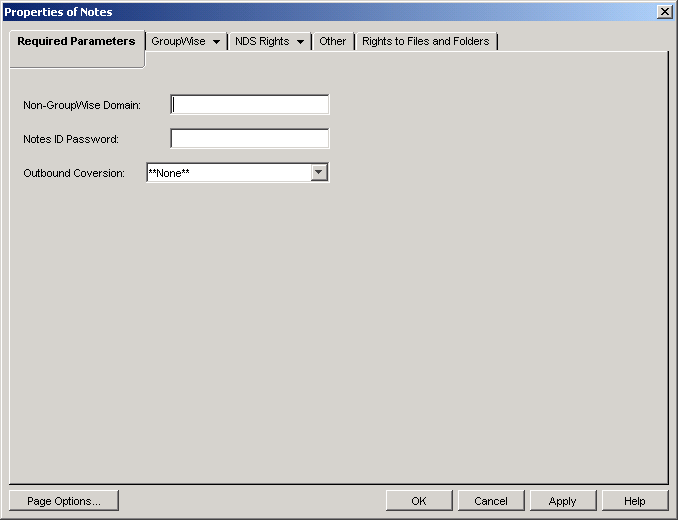Click into the Notes ID Password field
Viewport: 678px width, 520px height.
tap(250, 138)
